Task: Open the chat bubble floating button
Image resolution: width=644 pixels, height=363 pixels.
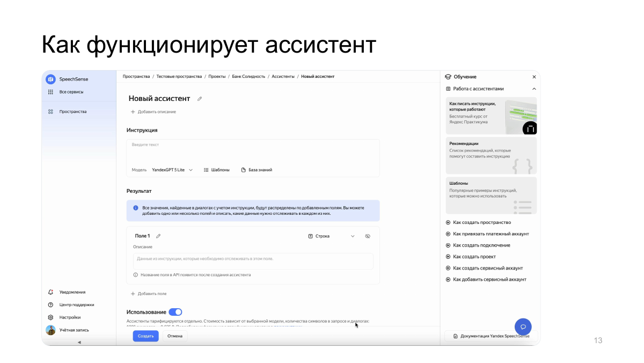Action: pyautogui.click(x=523, y=326)
